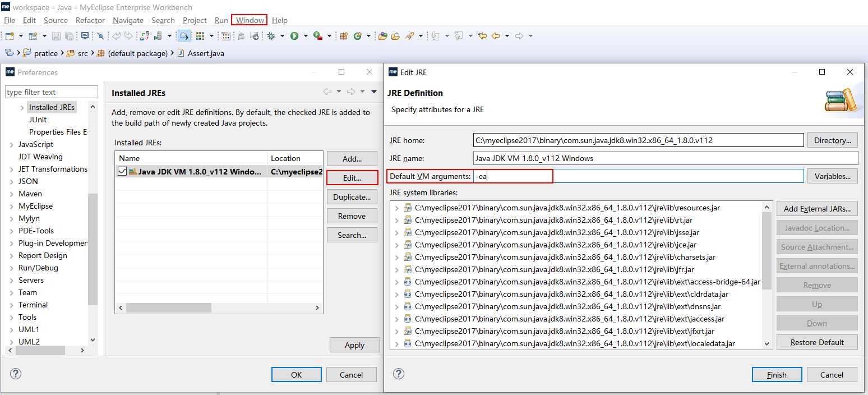Image resolution: width=868 pixels, height=395 pixels.
Task: Open the Run toolbar dropdown arrow
Action: (x=306, y=36)
